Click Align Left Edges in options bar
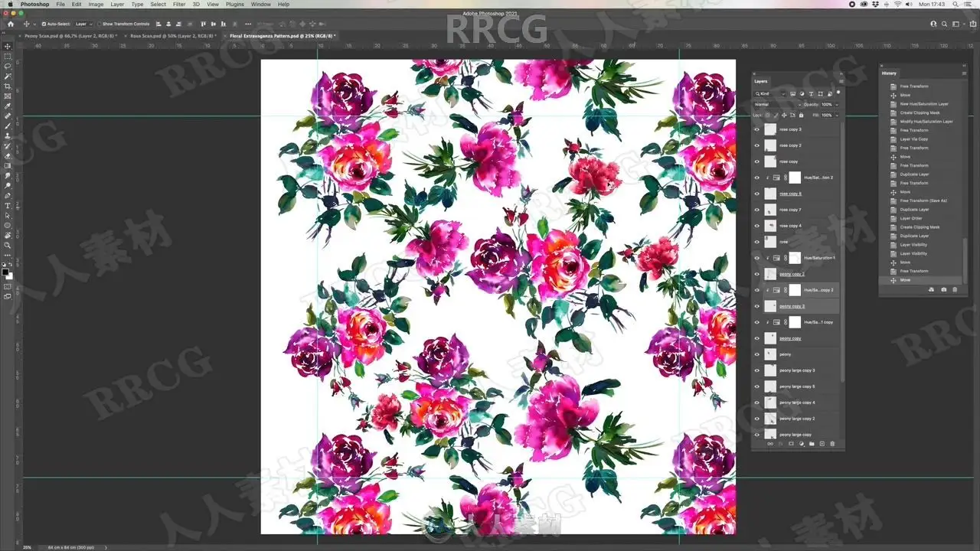 tap(158, 24)
